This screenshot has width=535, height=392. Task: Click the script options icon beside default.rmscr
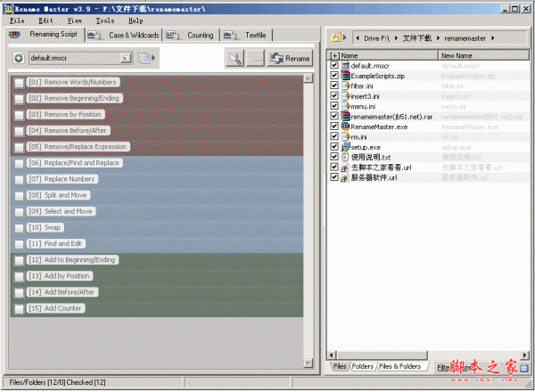[144, 58]
